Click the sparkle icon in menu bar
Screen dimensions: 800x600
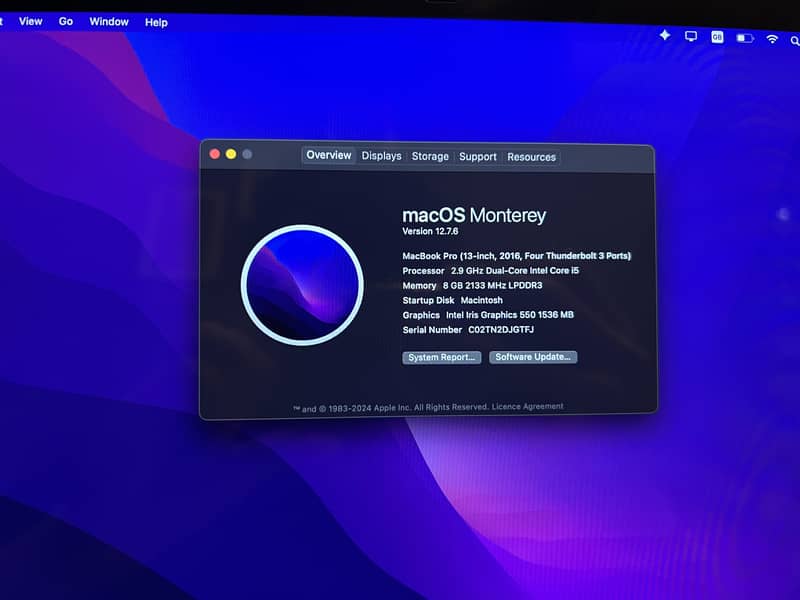pyautogui.click(x=665, y=35)
